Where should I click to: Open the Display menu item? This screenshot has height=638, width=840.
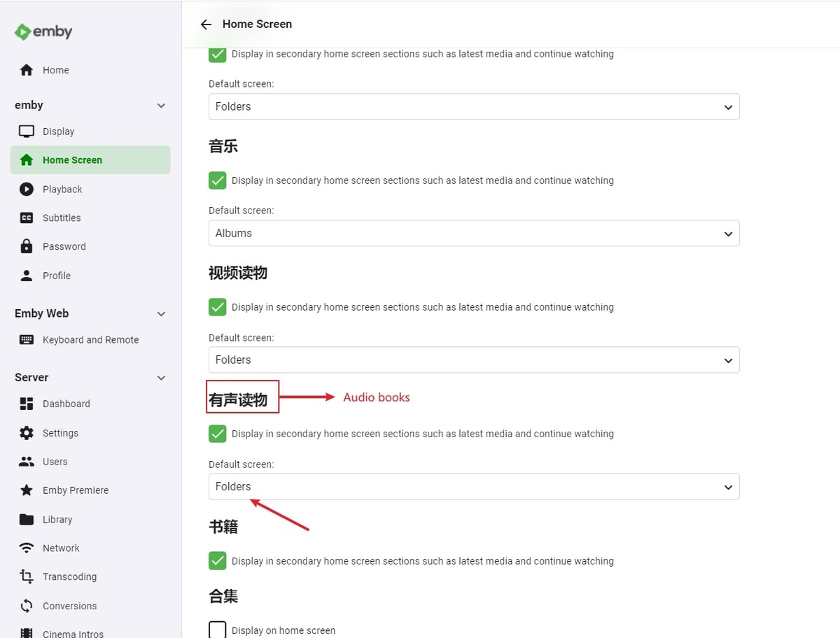click(x=58, y=132)
